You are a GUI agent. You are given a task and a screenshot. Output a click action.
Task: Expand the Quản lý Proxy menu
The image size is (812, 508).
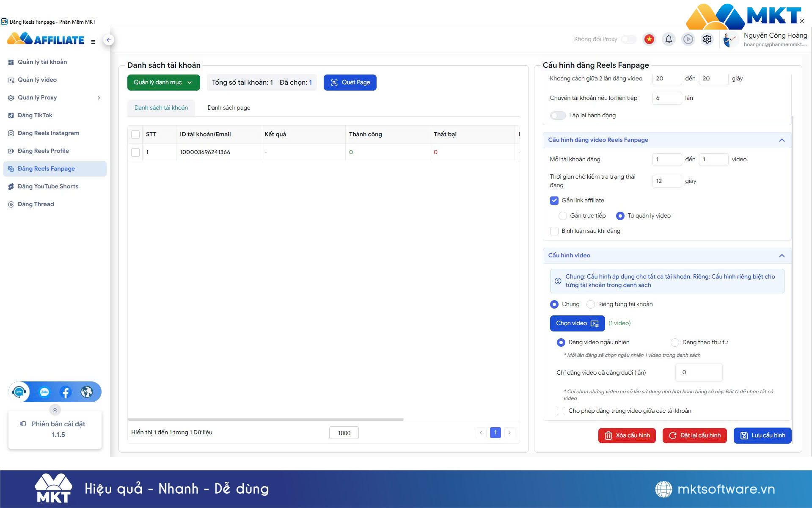click(x=37, y=97)
